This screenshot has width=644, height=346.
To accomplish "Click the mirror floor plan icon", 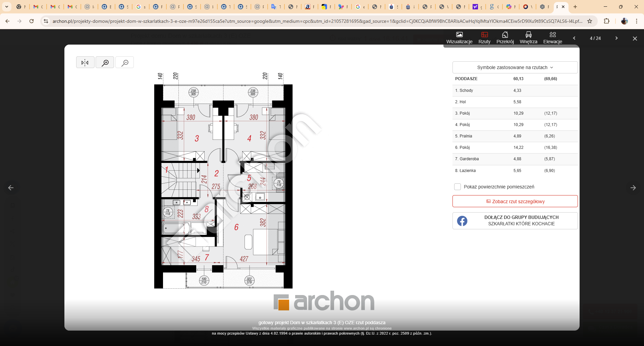I will (85, 62).
